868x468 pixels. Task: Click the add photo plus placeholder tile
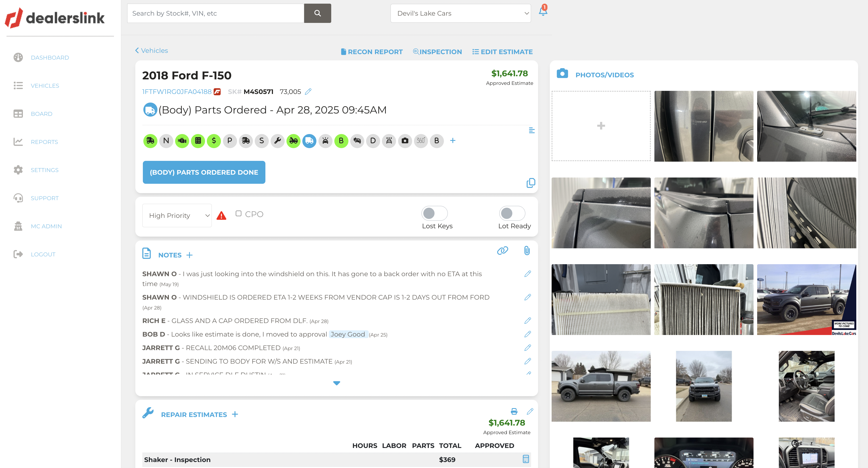[601, 126]
